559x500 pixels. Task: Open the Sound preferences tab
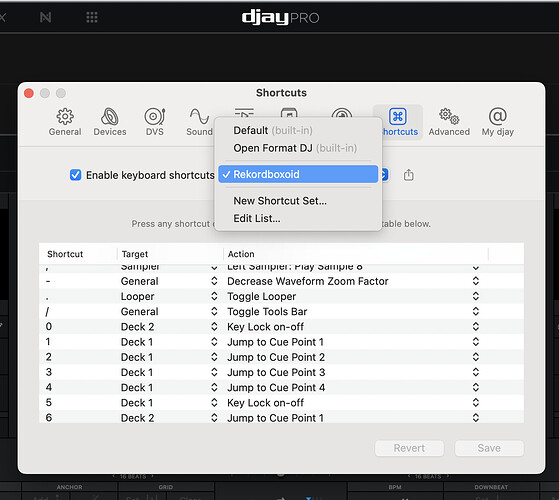coord(199,122)
